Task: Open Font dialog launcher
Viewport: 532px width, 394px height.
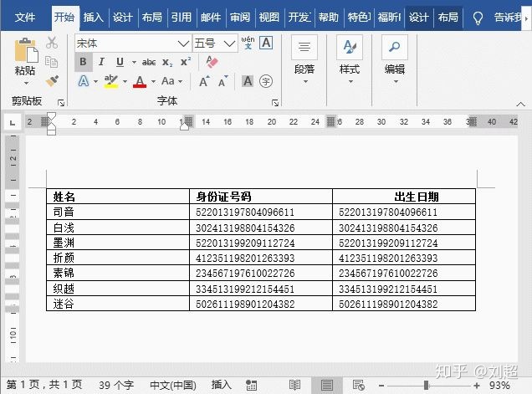Action: pos(275,103)
